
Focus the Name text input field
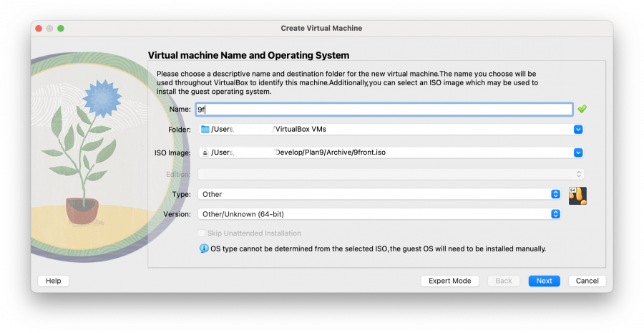384,110
